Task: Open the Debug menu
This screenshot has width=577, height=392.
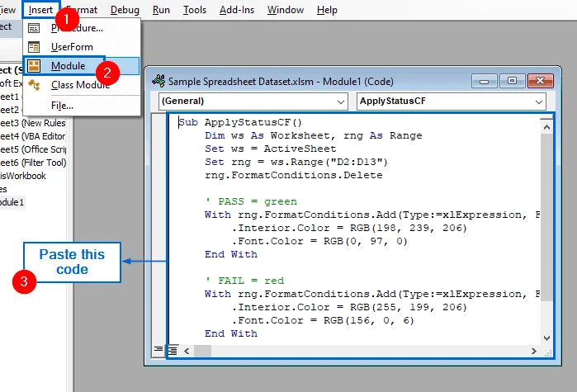Action: click(x=125, y=10)
